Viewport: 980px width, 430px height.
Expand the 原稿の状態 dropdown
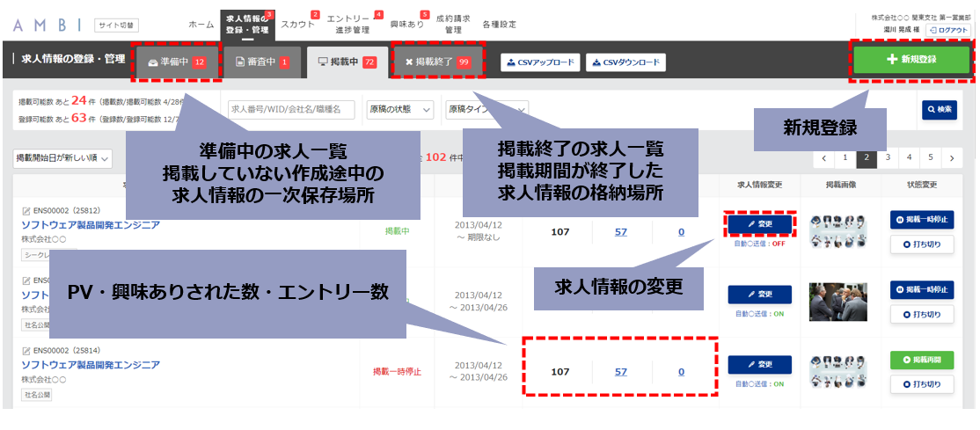coord(400,109)
